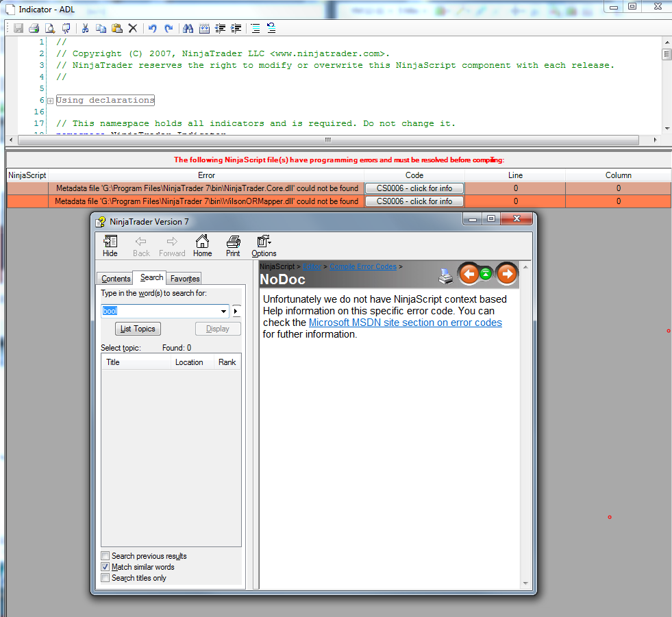This screenshot has width=672, height=617.
Task: Click the Cut scissors icon
Action: (x=86, y=28)
